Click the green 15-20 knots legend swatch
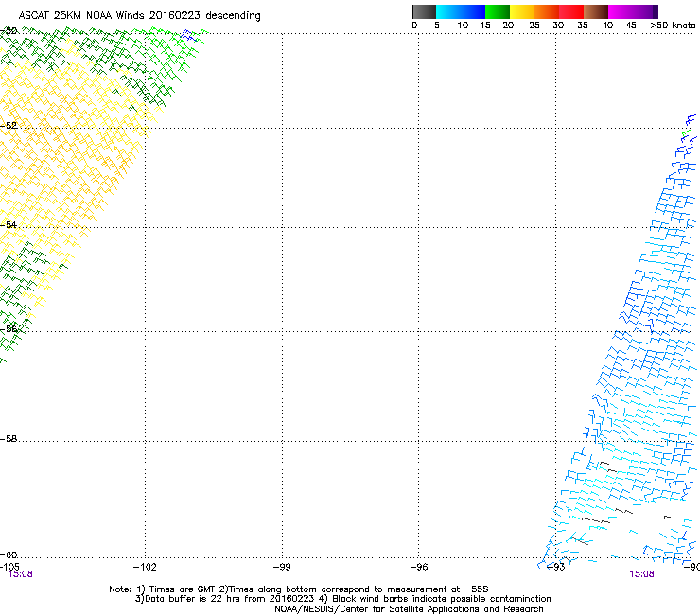The width and height of the screenshot is (700, 615). pos(498,11)
